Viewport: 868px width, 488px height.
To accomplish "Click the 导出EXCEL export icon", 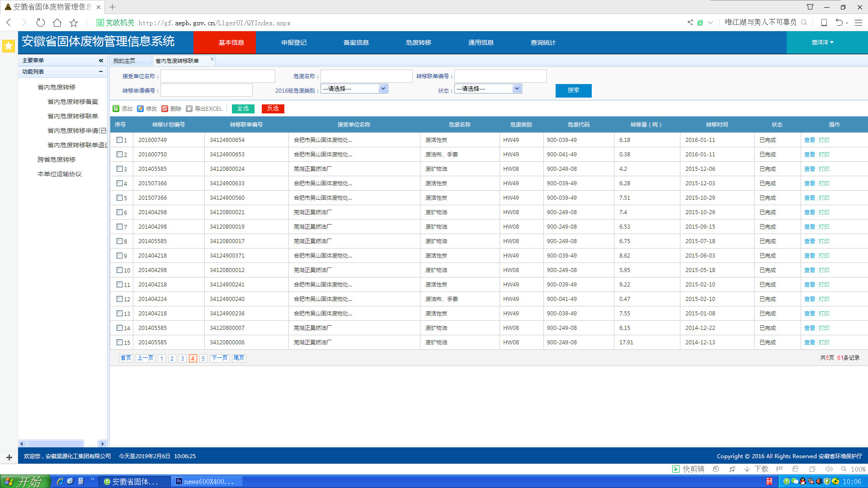I will (x=189, y=109).
